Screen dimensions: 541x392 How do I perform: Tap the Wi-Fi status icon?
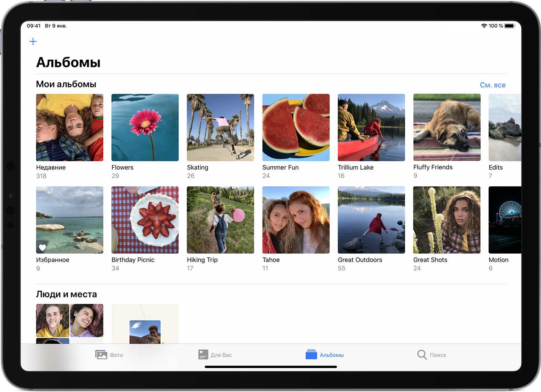click(484, 26)
